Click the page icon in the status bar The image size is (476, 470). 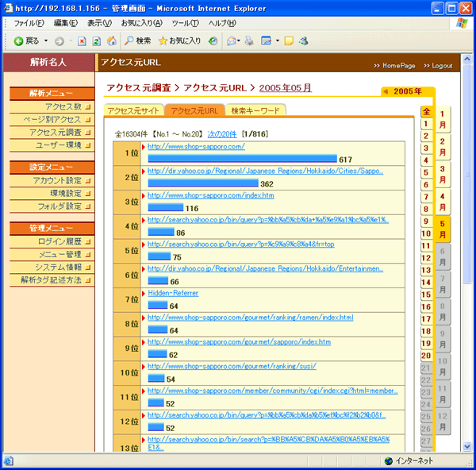coord(8,461)
